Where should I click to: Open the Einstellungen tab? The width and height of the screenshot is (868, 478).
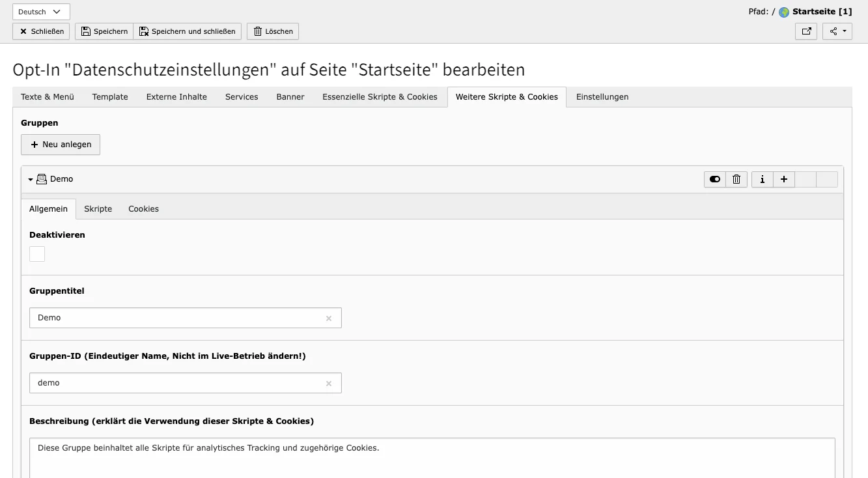pyautogui.click(x=602, y=96)
